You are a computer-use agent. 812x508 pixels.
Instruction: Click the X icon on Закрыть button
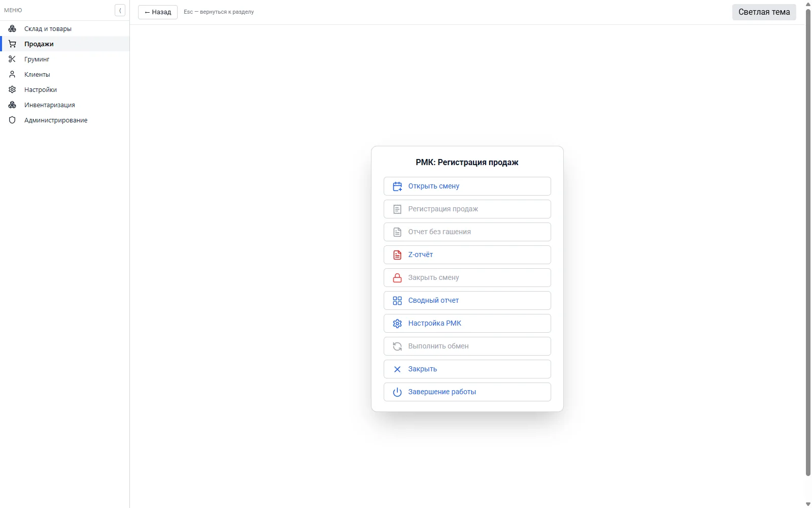pos(397,369)
